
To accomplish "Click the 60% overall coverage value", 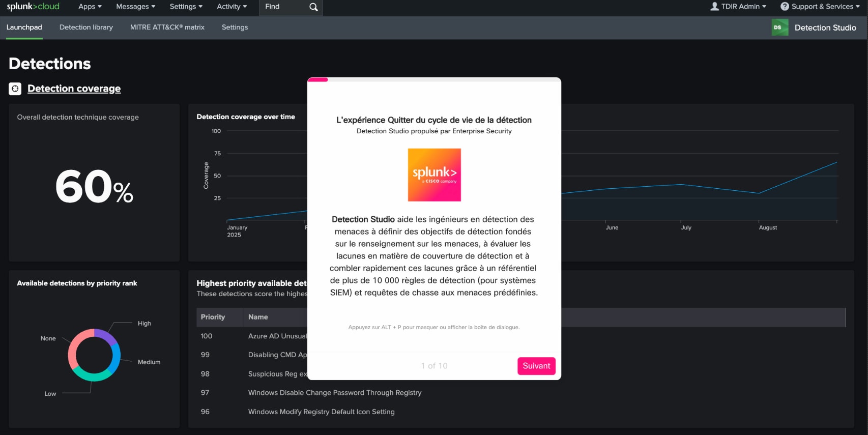I will click(94, 187).
